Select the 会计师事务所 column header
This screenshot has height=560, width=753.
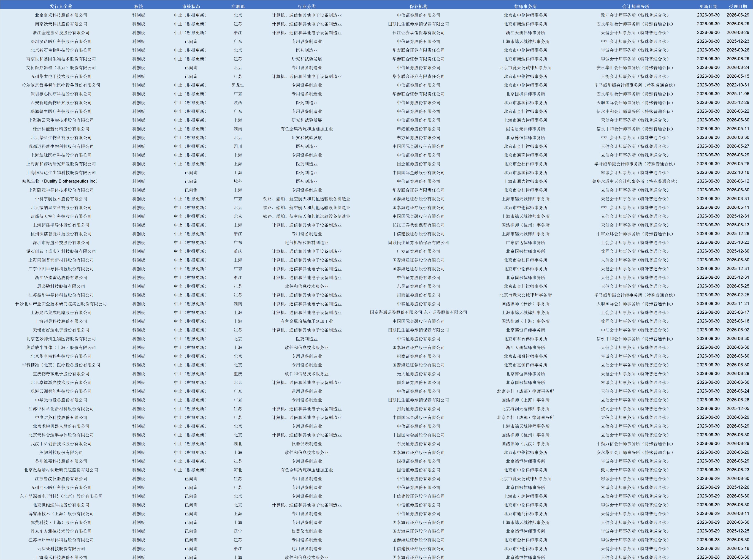click(636, 6)
